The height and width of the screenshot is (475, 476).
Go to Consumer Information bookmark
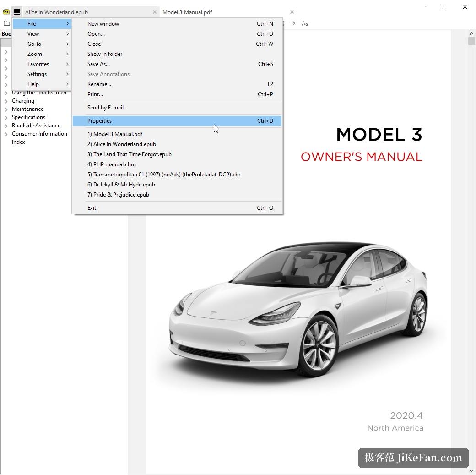tap(39, 134)
